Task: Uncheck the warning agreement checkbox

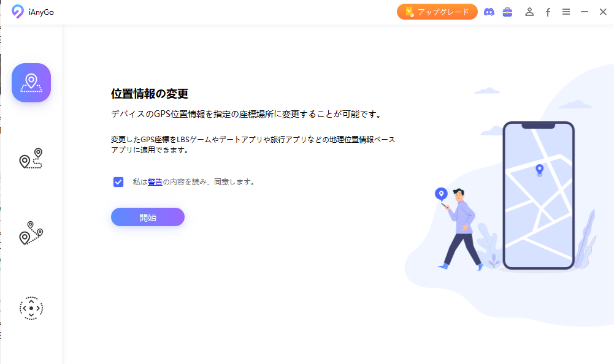Action: coord(118,182)
